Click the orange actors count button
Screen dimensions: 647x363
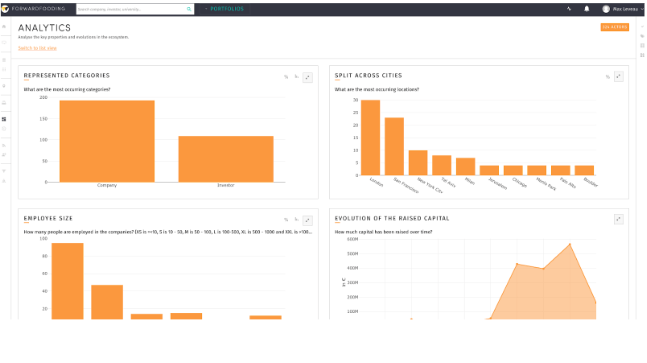tap(614, 27)
